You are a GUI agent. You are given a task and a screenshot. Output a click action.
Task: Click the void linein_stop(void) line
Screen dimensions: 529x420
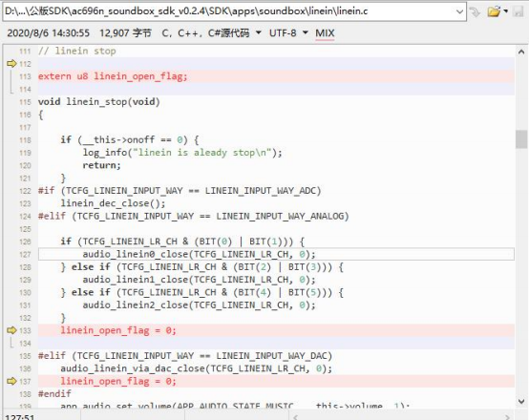tap(99, 102)
